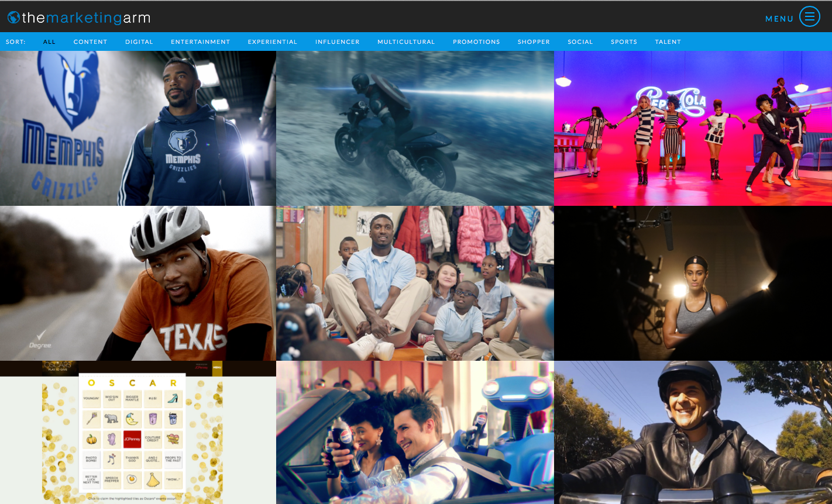This screenshot has height=504, width=832.
Task: Click the globe icon in the logo
Action: [x=13, y=18]
